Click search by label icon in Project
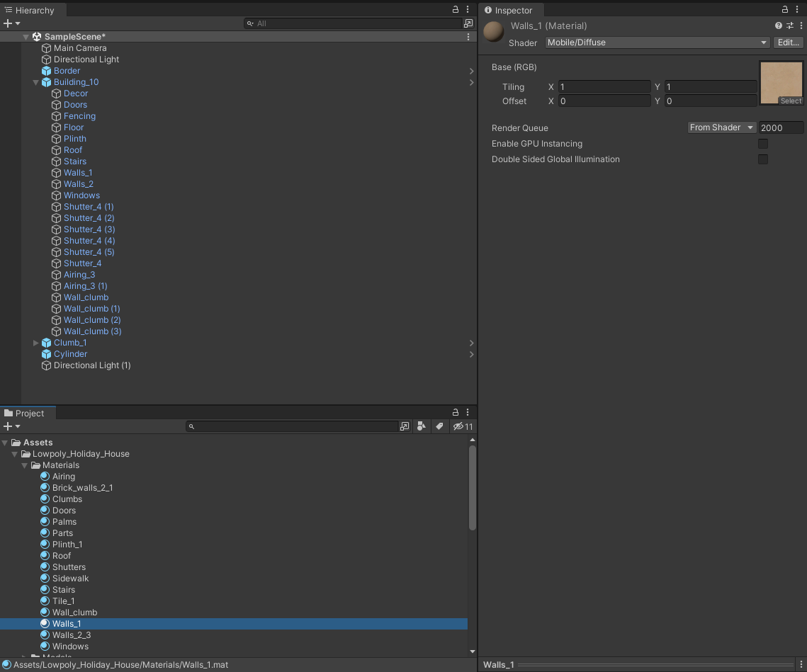 (439, 426)
